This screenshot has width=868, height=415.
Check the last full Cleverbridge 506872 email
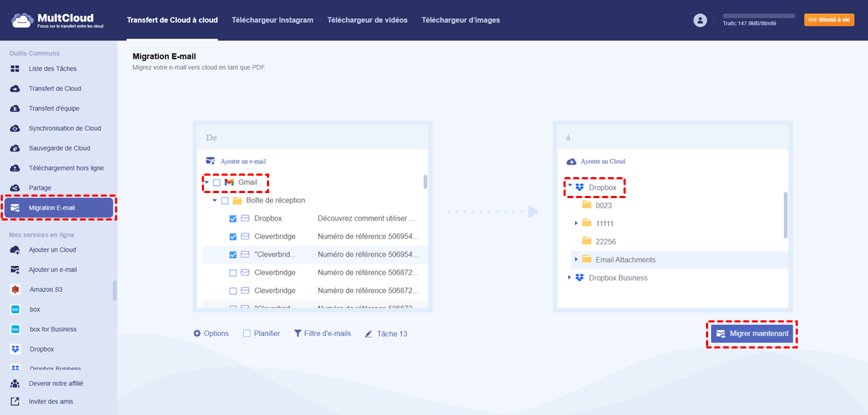point(233,291)
